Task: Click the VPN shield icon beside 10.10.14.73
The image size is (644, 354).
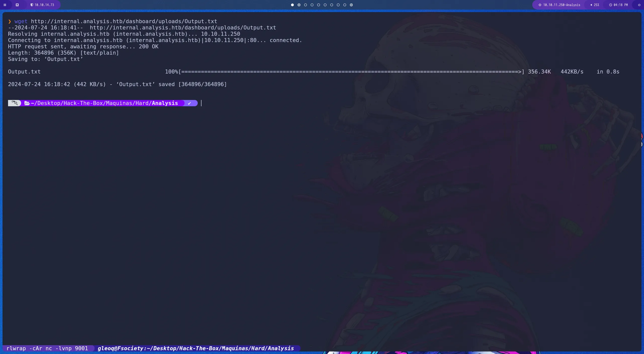Action: 32,5
